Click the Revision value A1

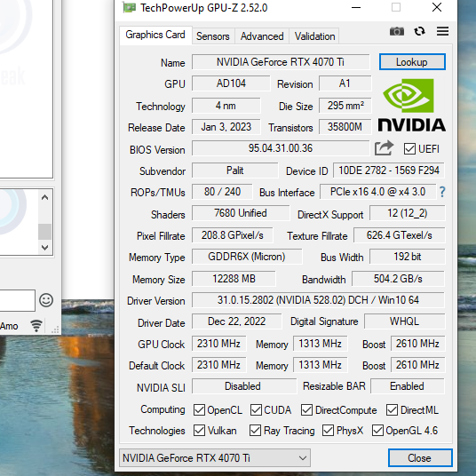(x=345, y=83)
